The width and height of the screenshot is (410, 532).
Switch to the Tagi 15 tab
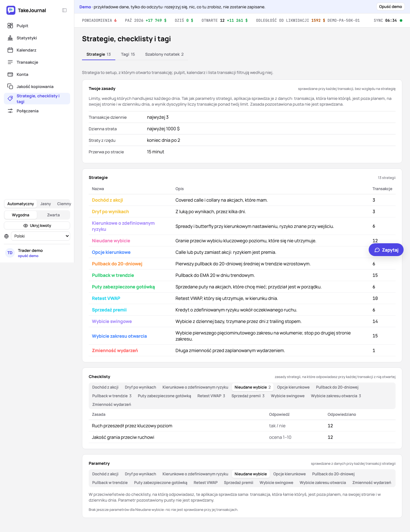click(128, 54)
